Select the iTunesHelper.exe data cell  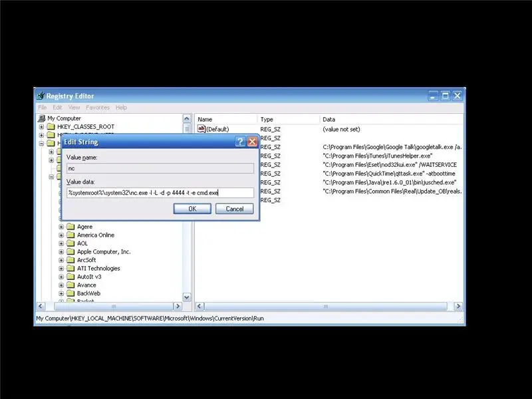point(378,156)
